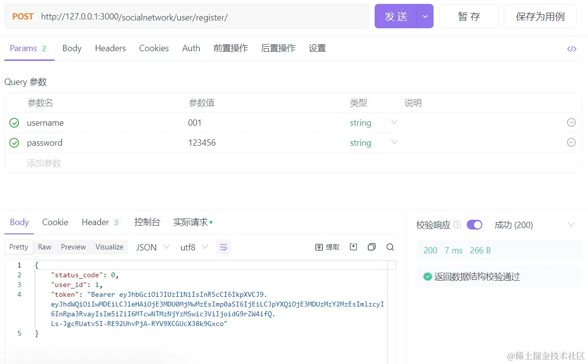Viewport: 588px width, 364px height.
Task: Open the utf8 encoding dropdown
Action: [194, 247]
